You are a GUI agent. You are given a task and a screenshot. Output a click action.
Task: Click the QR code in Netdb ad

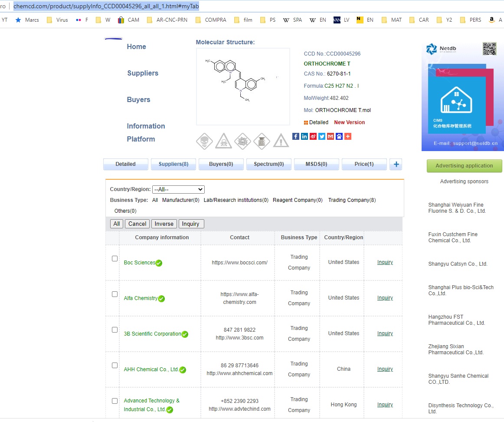click(x=489, y=49)
